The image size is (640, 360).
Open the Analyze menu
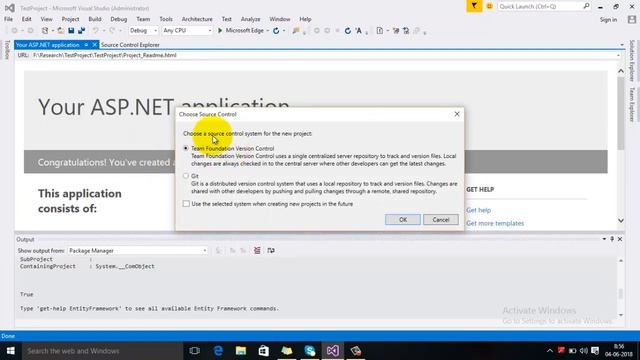click(250, 19)
